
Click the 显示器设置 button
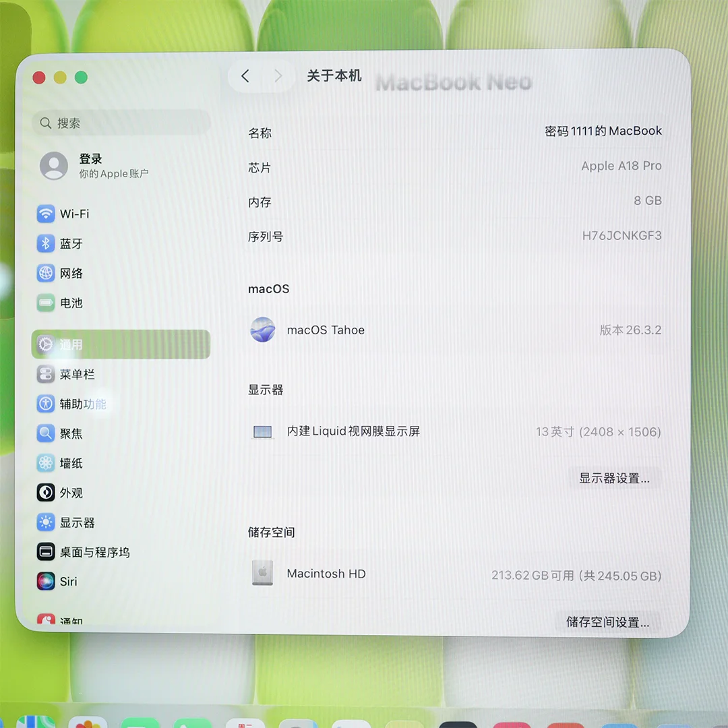click(x=614, y=479)
